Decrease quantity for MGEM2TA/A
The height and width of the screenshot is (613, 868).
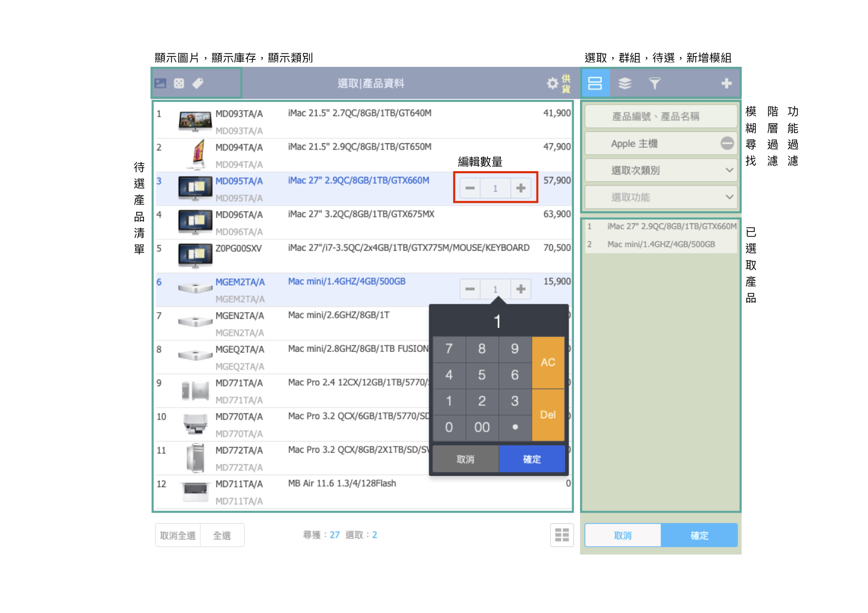tap(470, 289)
